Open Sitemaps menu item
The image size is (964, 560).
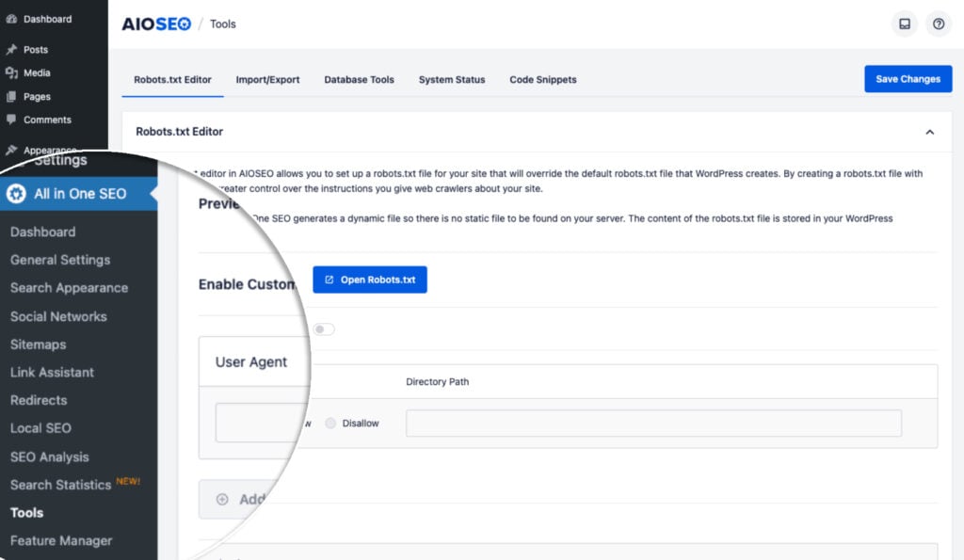(38, 344)
